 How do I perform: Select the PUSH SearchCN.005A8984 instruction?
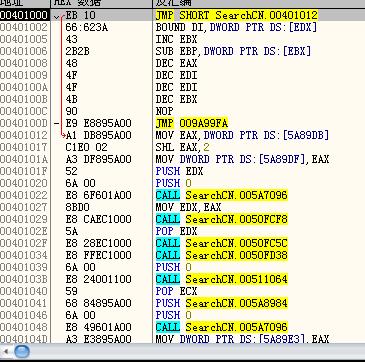coord(221,303)
